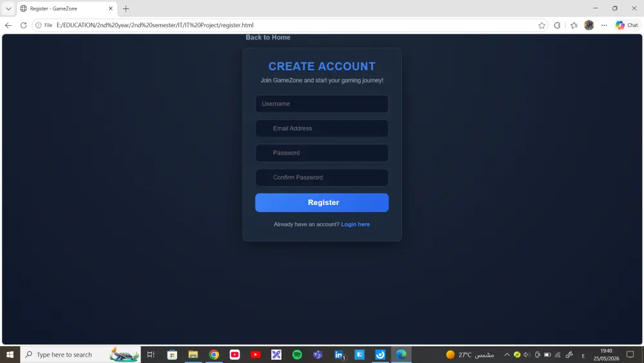Screen dimensions: 644x363
Task: Open the Settings and more ellipsis menu
Action: pyautogui.click(x=604, y=25)
